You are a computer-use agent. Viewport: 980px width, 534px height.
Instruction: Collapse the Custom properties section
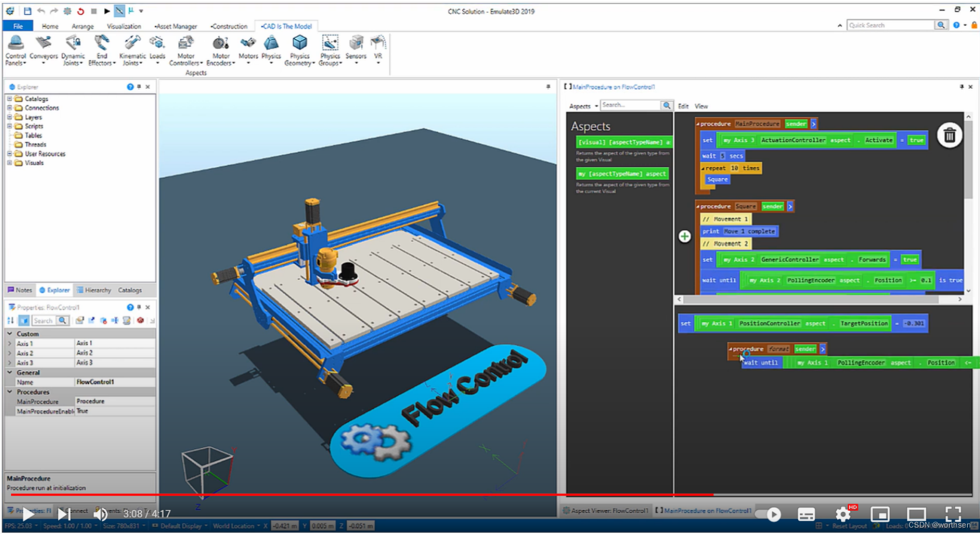tap(10, 334)
